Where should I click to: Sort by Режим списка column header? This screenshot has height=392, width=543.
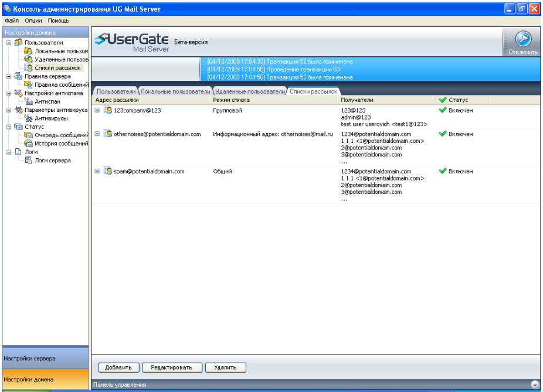(273, 100)
